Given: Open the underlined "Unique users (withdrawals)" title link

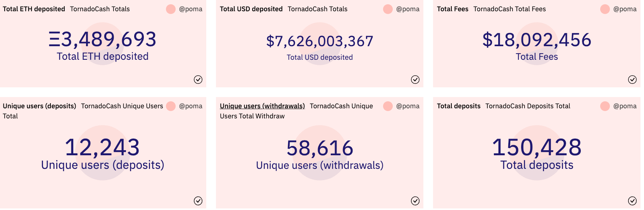Looking at the screenshot, I should click(262, 106).
